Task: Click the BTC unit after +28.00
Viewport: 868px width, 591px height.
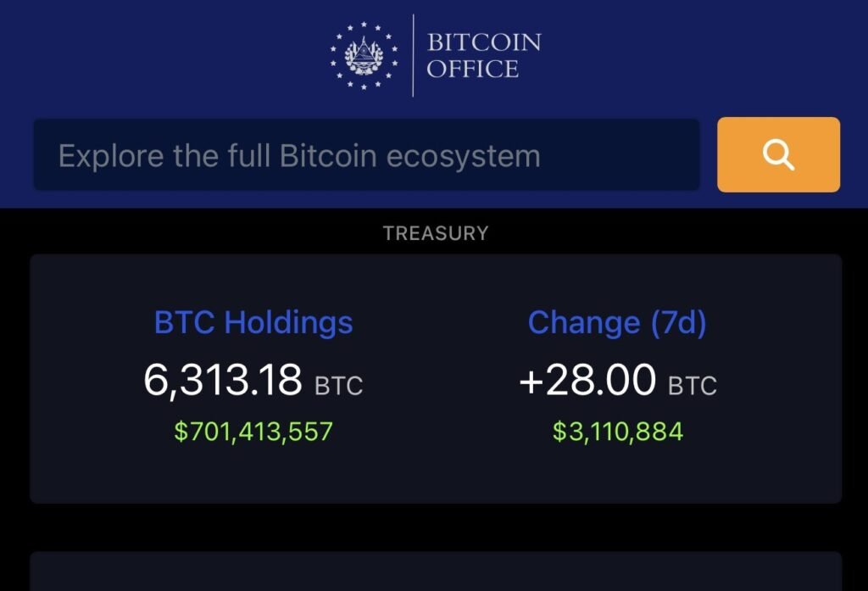Action: click(x=693, y=386)
